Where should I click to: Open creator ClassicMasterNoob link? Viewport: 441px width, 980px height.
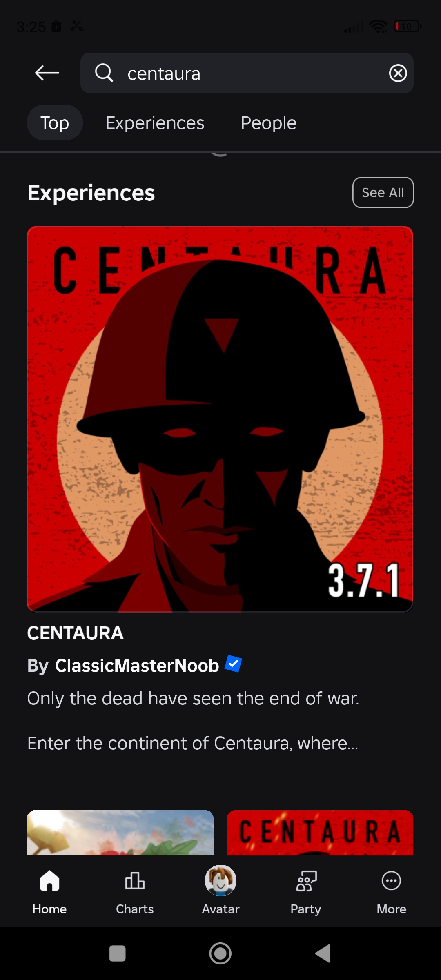pyautogui.click(x=137, y=666)
